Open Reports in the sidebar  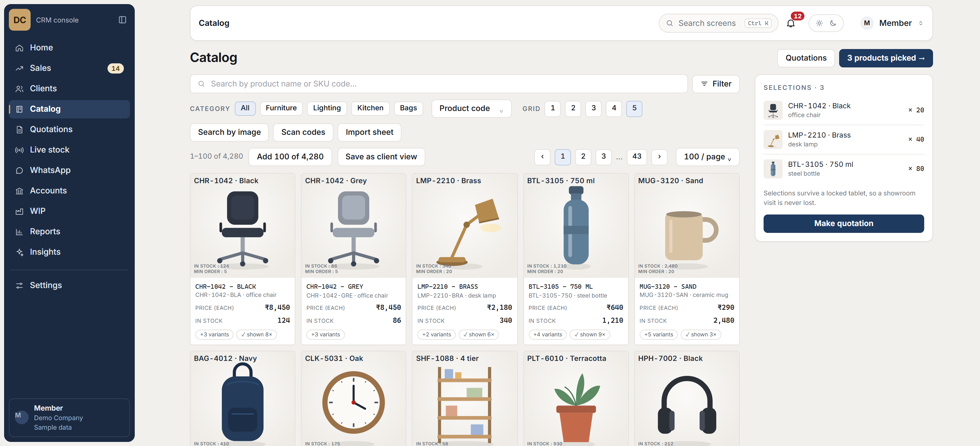[x=70, y=232]
